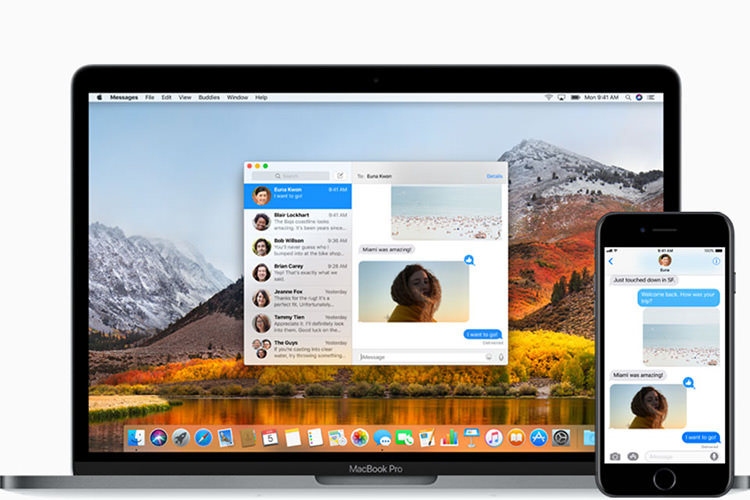The image size is (750, 500).
Task: Open iTunes music note icon in dock
Action: (494, 437)
